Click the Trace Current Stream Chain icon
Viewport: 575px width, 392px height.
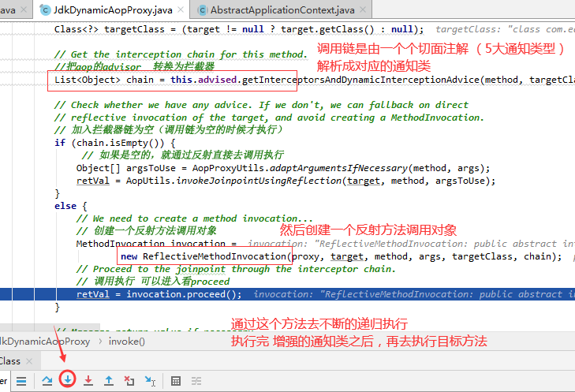[196, 381]
